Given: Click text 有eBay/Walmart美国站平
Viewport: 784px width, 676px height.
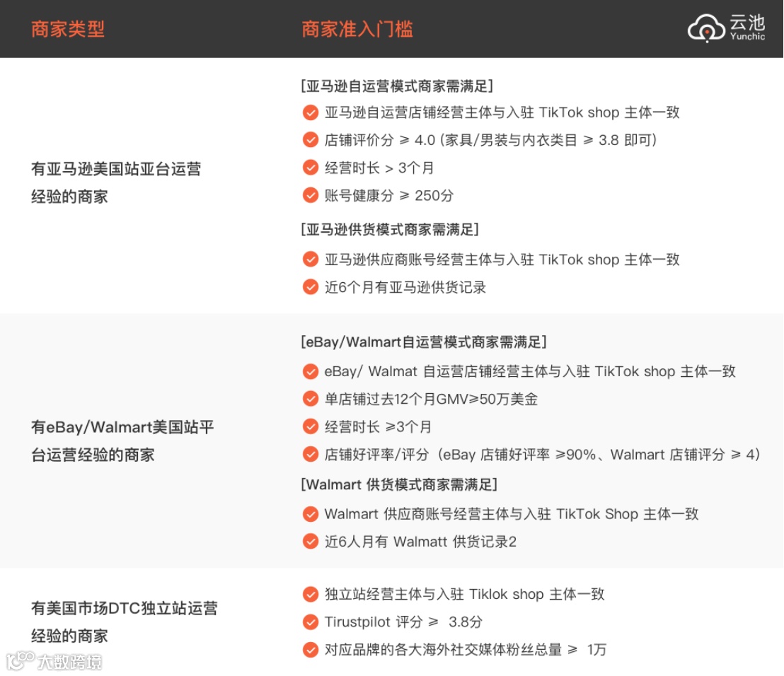Looking at the screenshot, I should [x=122, y=427].
